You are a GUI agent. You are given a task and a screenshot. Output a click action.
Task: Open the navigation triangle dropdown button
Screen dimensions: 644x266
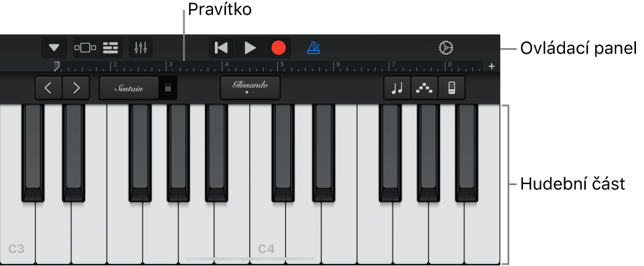click(x=54, y=48)
